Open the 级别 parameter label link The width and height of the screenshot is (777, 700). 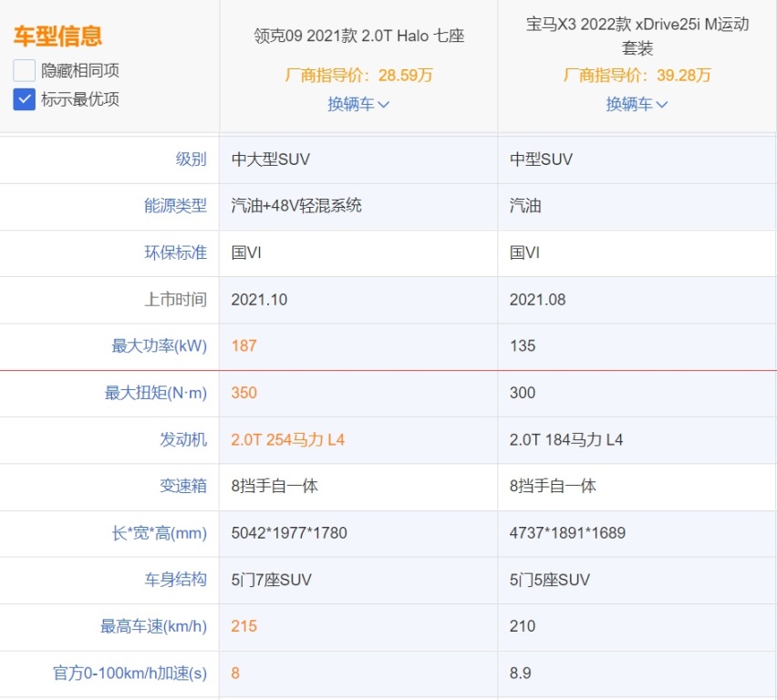click(191, 159)
